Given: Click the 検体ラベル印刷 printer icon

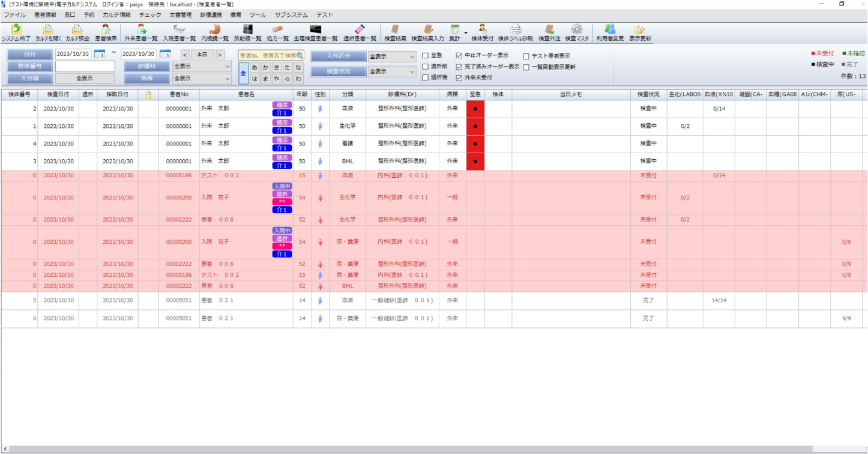Looking at the screenshot, I should [x=515, y=29].
